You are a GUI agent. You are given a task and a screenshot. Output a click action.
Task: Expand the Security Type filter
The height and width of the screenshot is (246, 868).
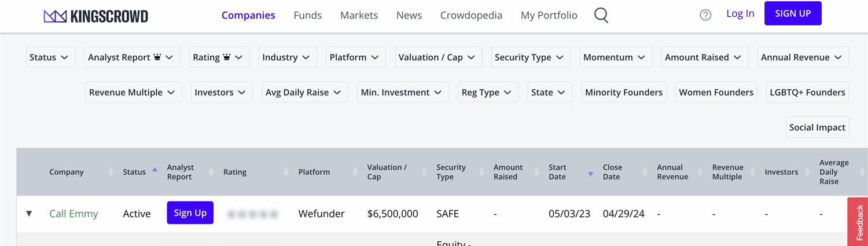[531, 57]
